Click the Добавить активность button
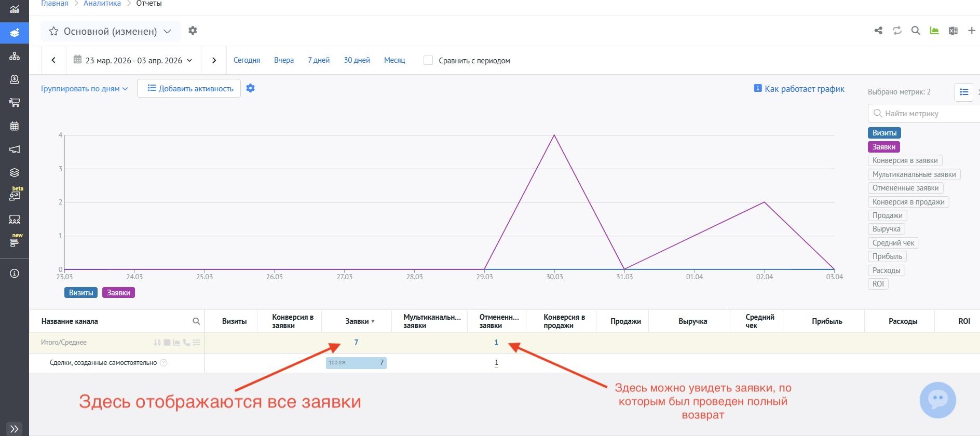 coord(189,88)
